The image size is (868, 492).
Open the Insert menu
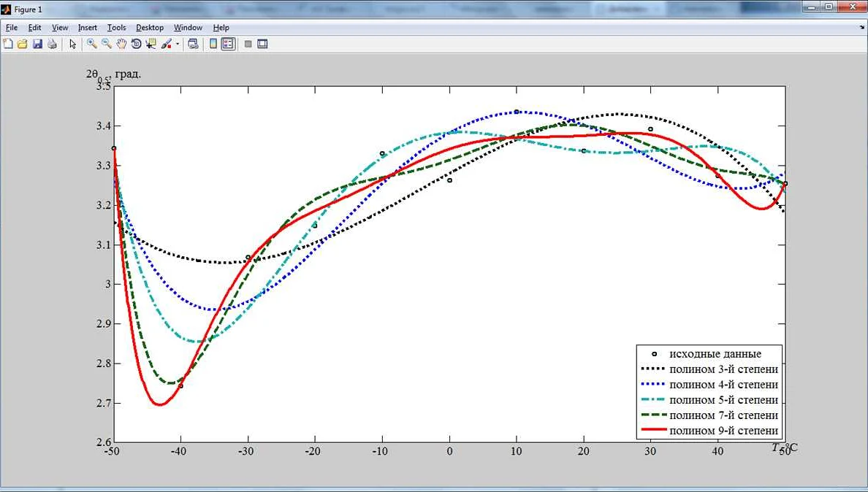(x=88, y=28)
